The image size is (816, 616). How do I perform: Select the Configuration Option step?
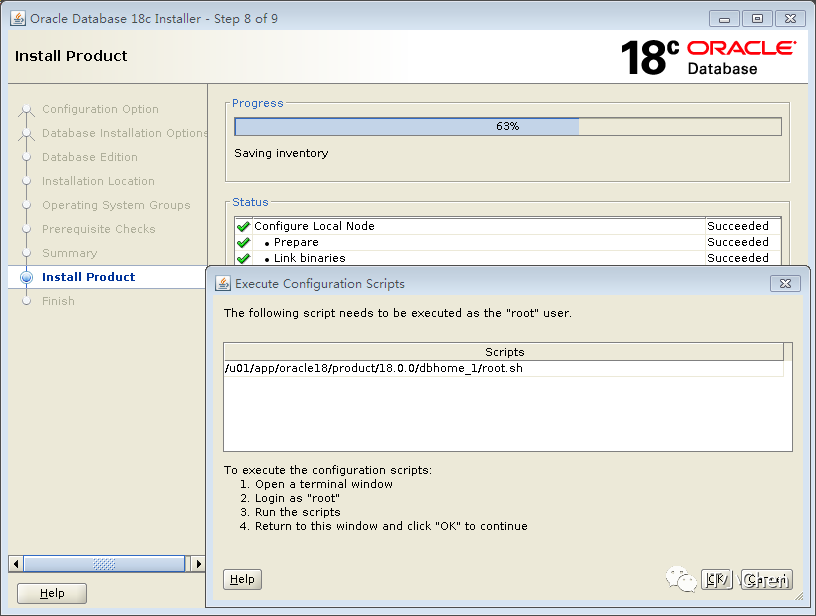click(x=100, y=109)
